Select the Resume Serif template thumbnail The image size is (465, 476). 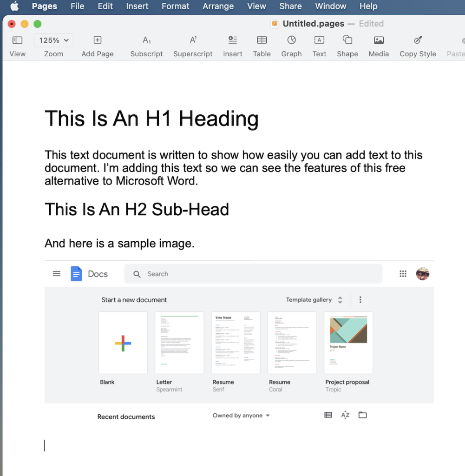(236, 343)
